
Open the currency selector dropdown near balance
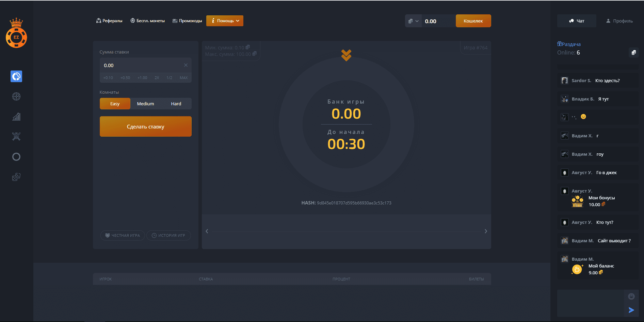[413, 21]
